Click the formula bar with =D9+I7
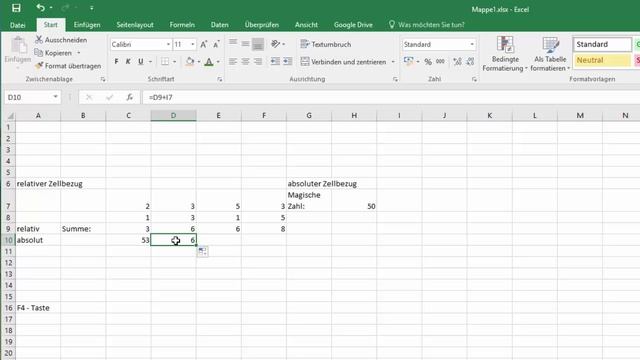640x360 pixels. pos(391,97)
